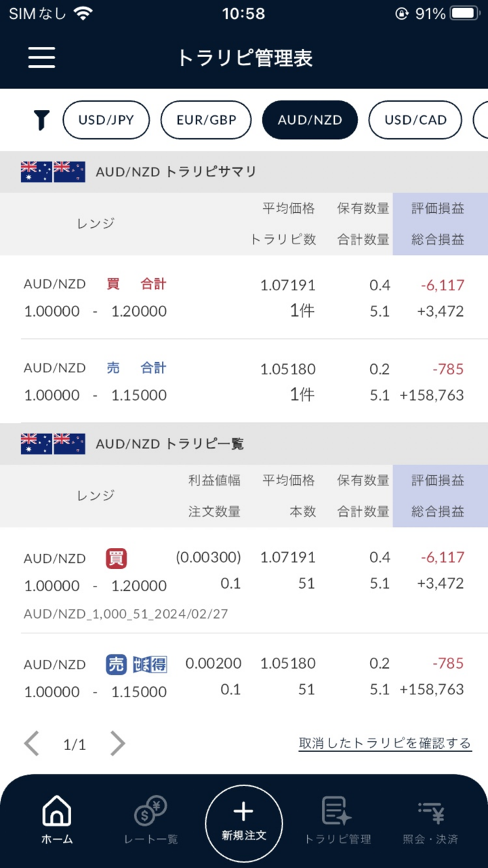Toggle the AUD/NZD selected chip

pos(310,120)
